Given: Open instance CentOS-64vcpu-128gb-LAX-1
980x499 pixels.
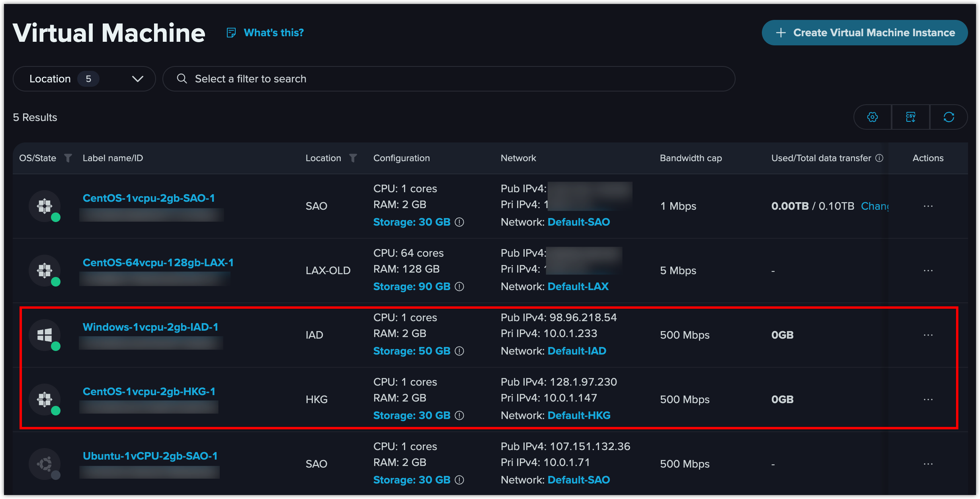Looking at the screenshot, I should [x=158, y=263].
